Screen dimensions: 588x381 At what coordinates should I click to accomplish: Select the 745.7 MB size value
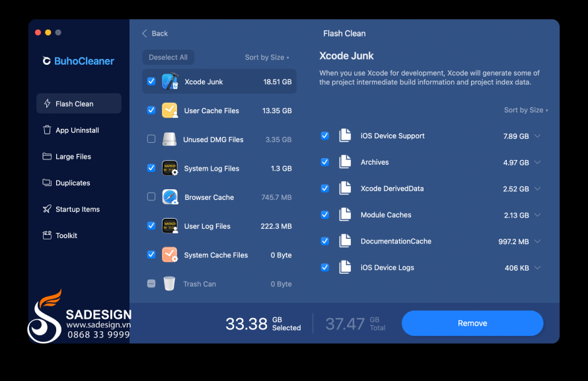point(276,197)
